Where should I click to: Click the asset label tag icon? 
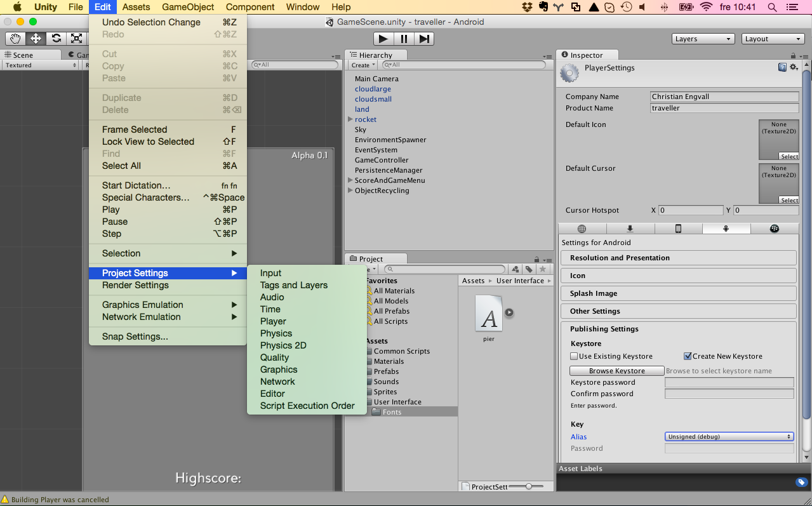tap(801, 483)
